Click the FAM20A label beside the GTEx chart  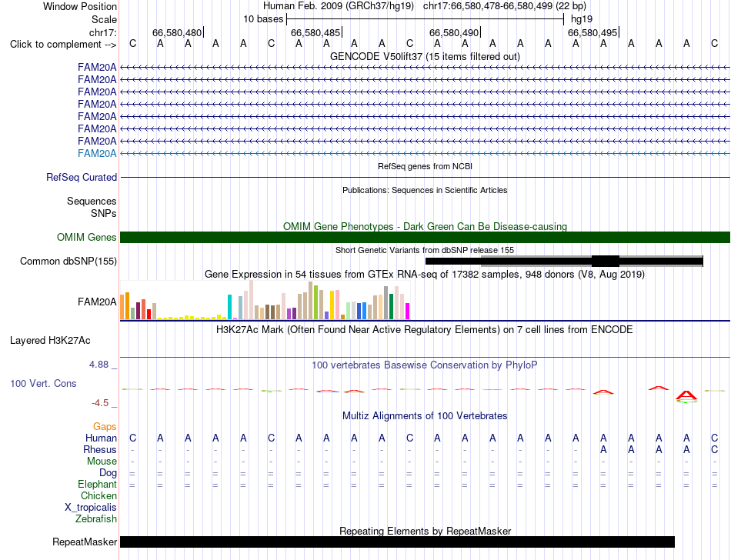[x=97, y=302]
